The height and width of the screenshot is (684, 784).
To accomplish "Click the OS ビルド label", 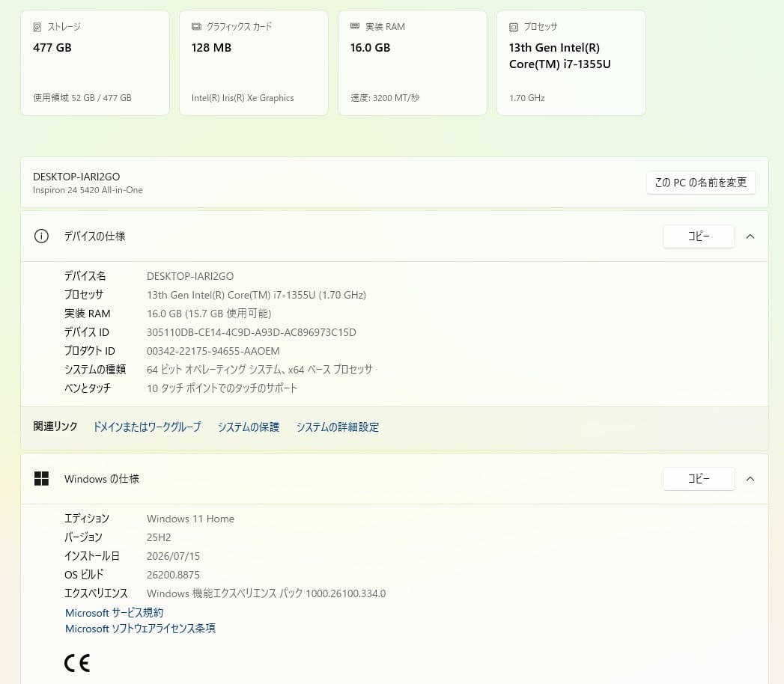I will [84, 575].
